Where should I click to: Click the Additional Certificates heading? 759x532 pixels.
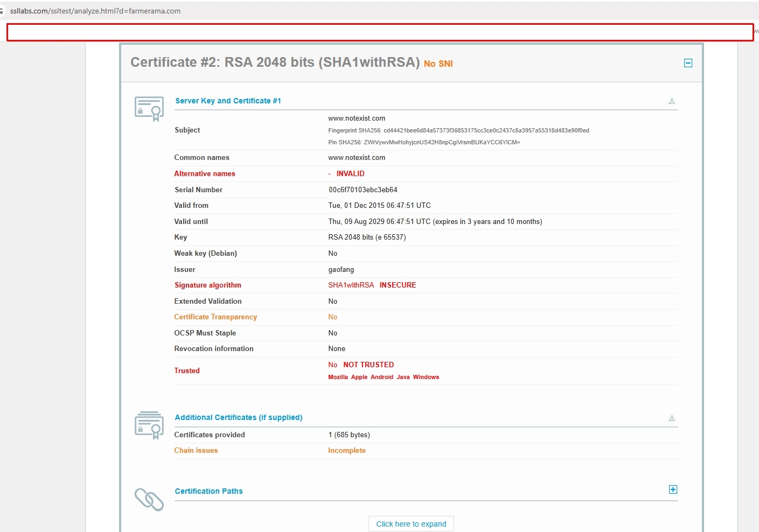(x=238, y=417)
